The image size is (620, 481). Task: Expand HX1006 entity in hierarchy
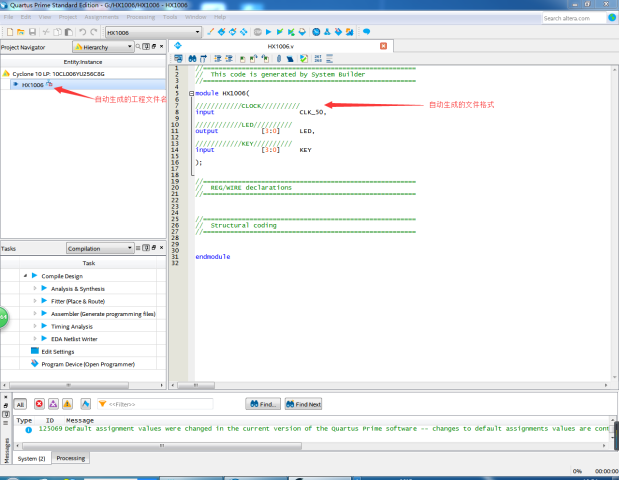tap(16, 85)
